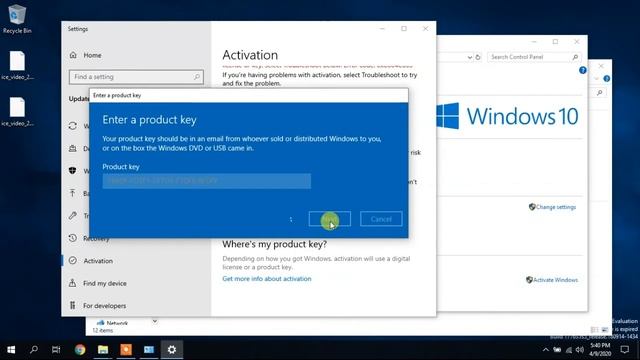Image resolution: width=640 pixels, height=360 pixels.
Task: Open volume tray icon
Action: 580,350
